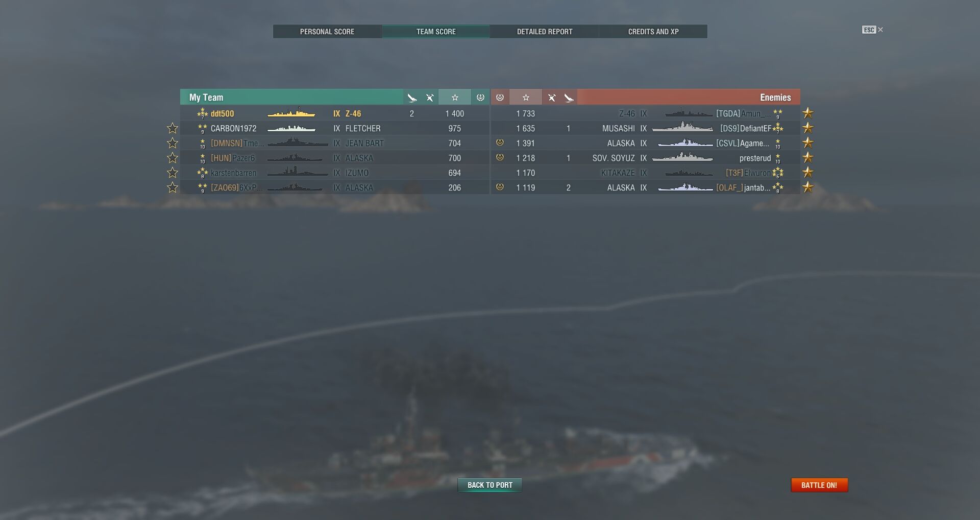Close results screen with ESC X

click(873, 30)
